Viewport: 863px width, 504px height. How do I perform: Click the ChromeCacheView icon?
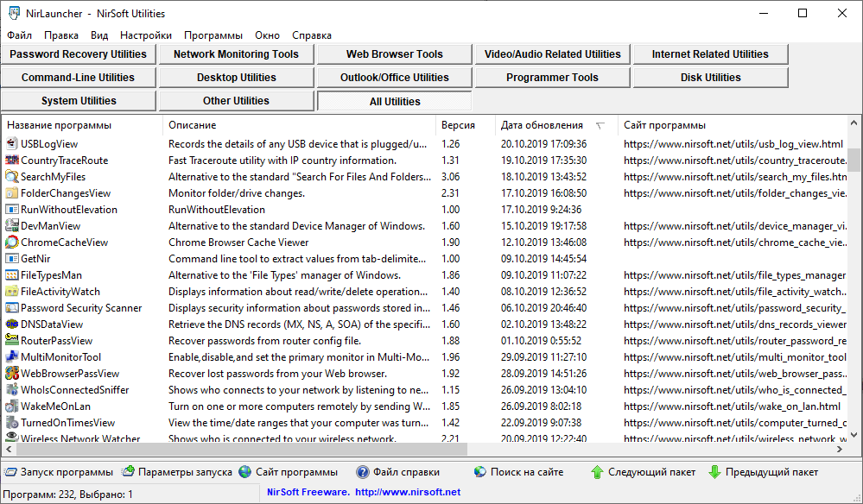click(x=11, y=243)
